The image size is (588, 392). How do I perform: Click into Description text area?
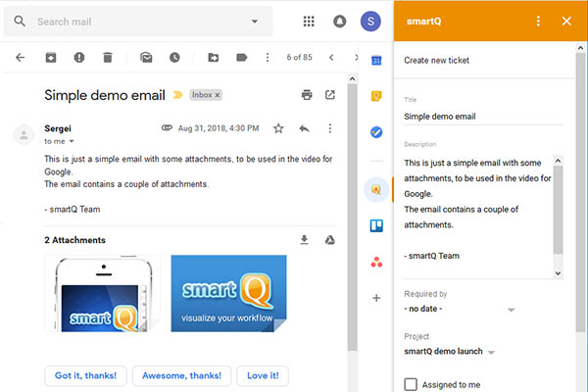tap(478, 217)
